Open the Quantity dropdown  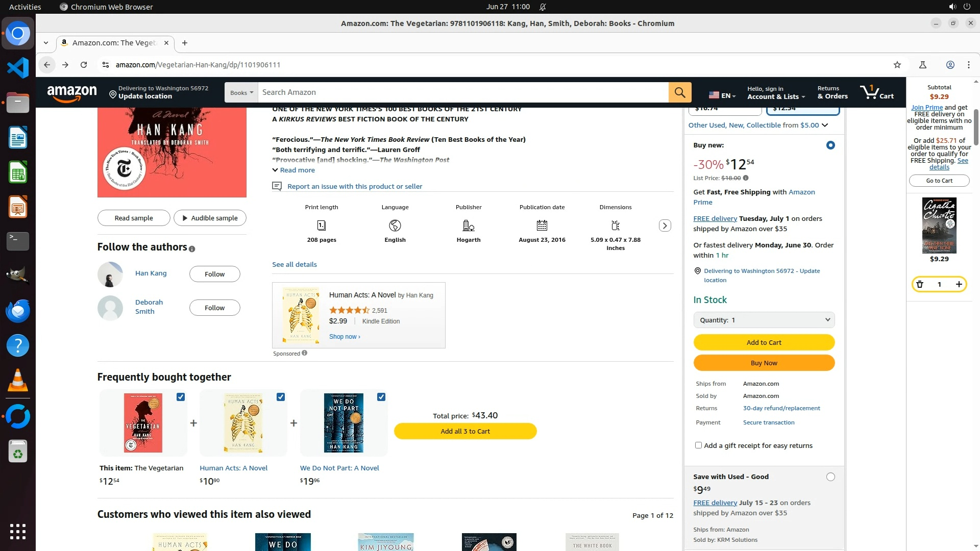coord(764,320)
